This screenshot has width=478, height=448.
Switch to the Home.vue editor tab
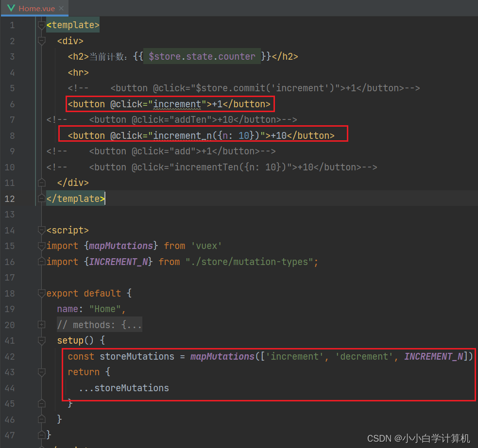pyautogui.click(x=34, y=8)
